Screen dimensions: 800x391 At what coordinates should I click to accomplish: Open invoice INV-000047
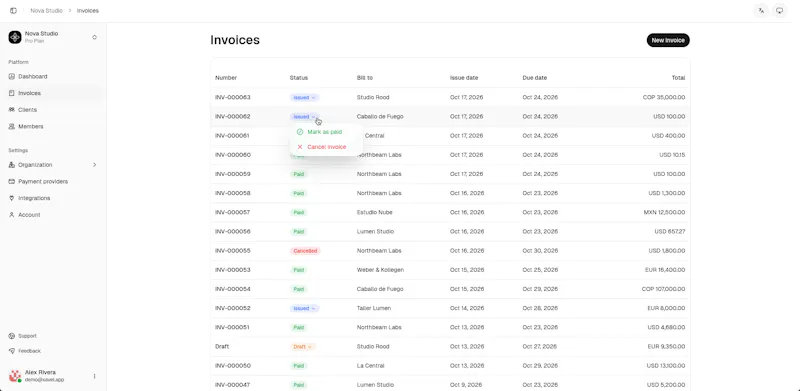233,385
